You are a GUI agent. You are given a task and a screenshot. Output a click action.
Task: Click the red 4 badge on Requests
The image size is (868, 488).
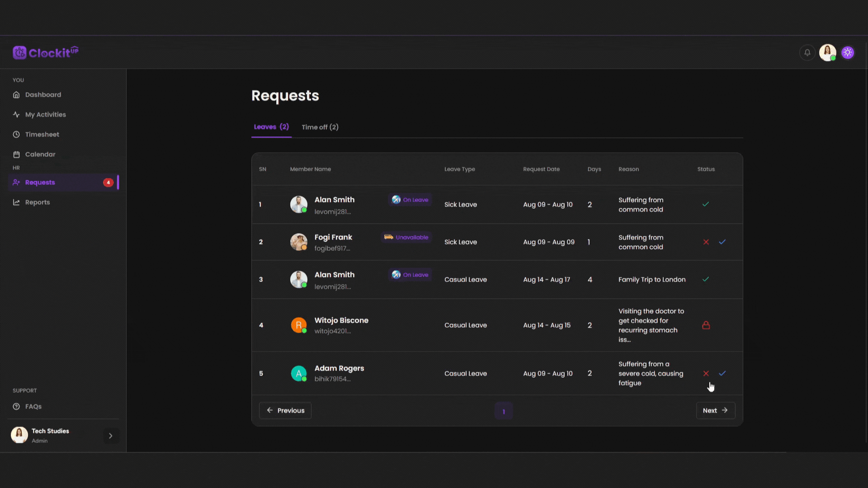[x=108, y=182]
